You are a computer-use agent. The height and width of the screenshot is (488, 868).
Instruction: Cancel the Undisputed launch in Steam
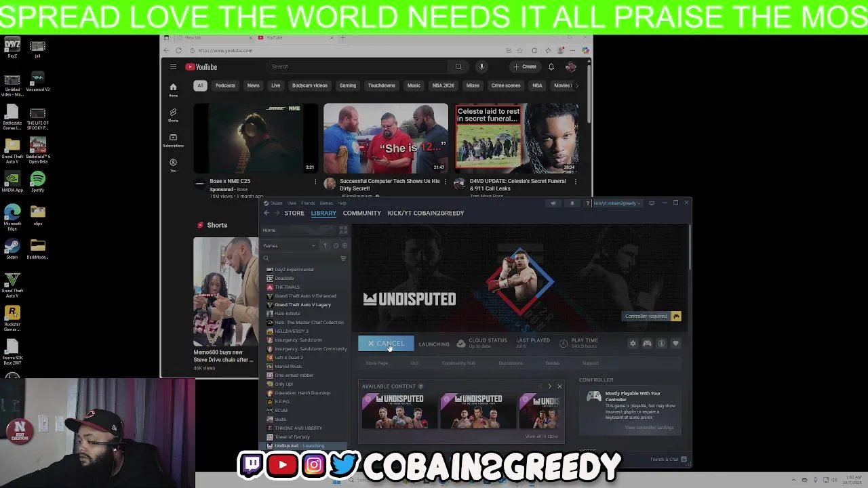coord(386,344)
